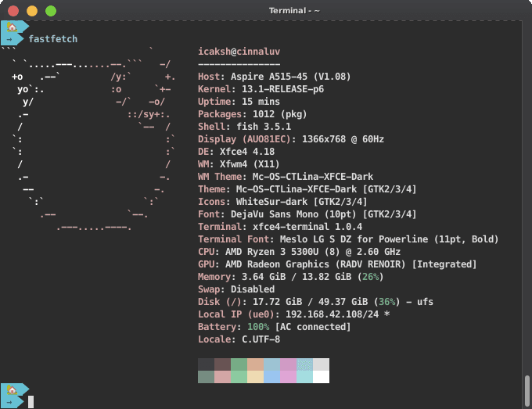
Task: Click the 'WM Theme: Mc-OS-CTLina-XFCE-Dark' line
Action: tap(286, 177)
